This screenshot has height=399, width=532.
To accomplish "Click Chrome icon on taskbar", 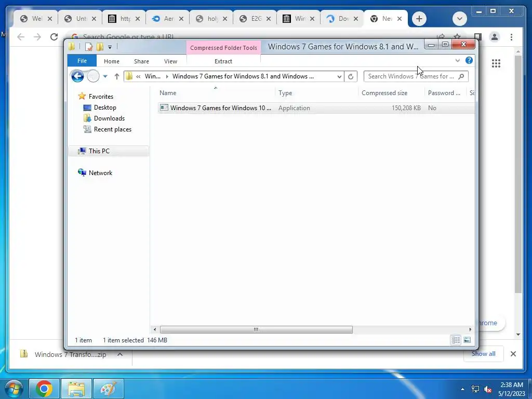I will tap(44, 389).
